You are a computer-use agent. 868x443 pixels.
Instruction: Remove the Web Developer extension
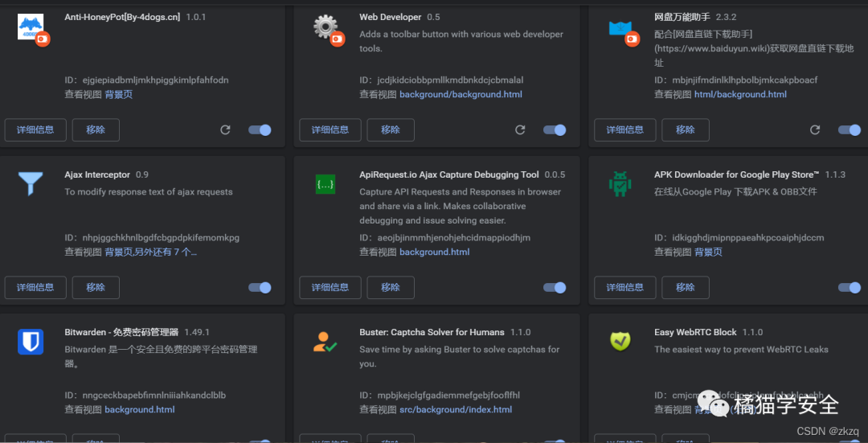(391, 129)
